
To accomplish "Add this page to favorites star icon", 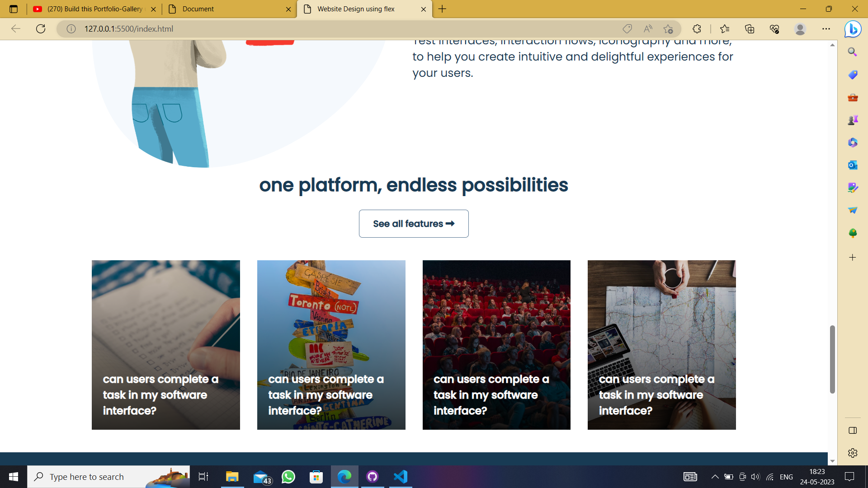I will point(668,29).
